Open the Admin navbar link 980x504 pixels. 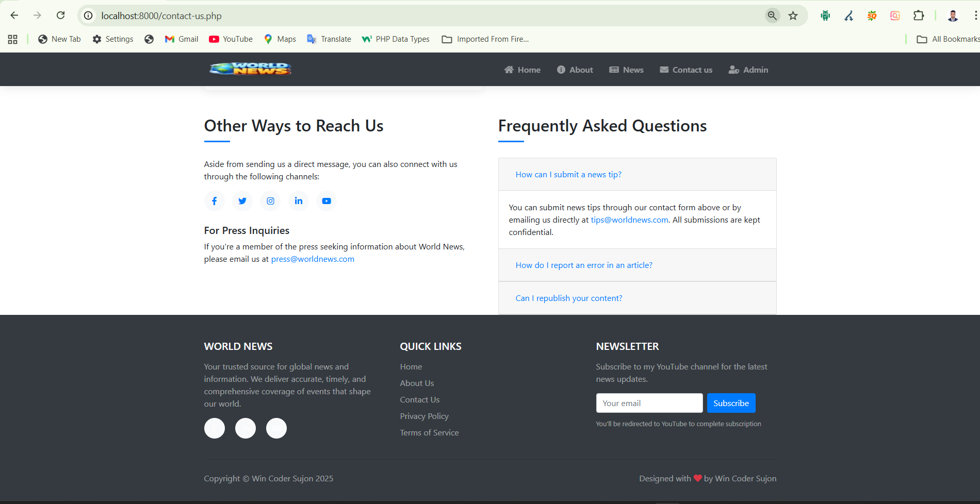click(x=748, y=70)
